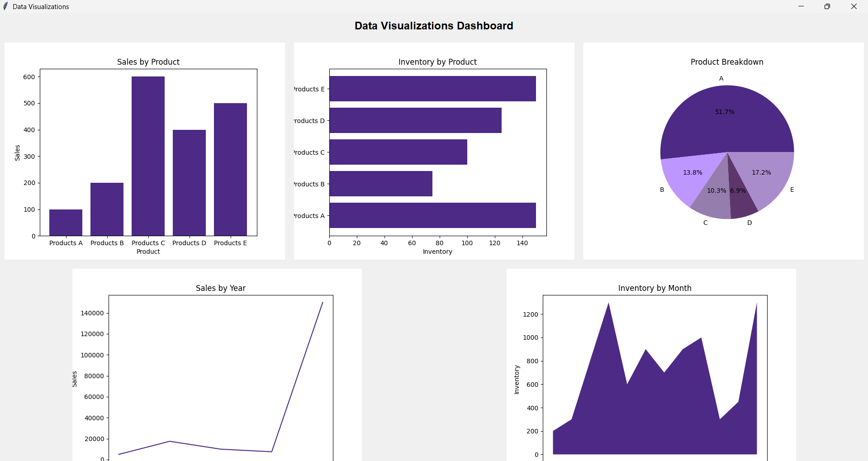Click the Products C horizontal inventory bar
The height and width of the screenshot is (461, 868).
click(x=398, y=152)
